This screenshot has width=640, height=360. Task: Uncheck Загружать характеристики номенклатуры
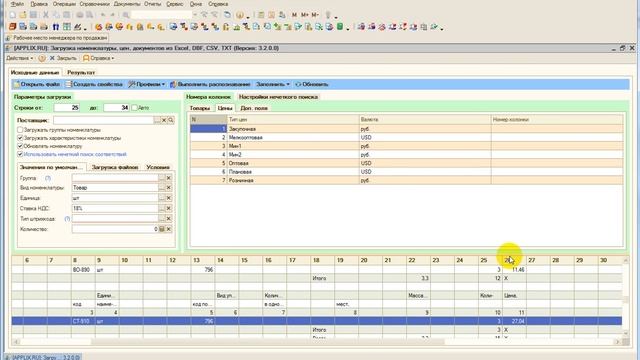[x=20, y=138]
